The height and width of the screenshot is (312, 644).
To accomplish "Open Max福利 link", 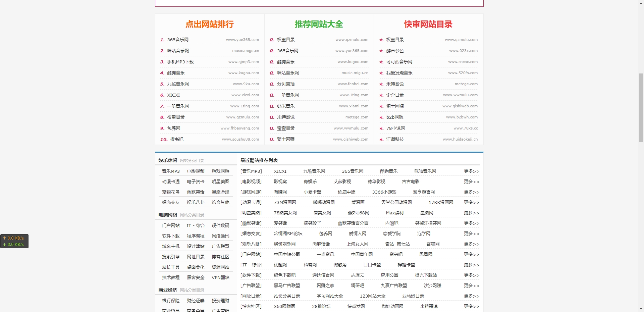I will click(395, 213).
